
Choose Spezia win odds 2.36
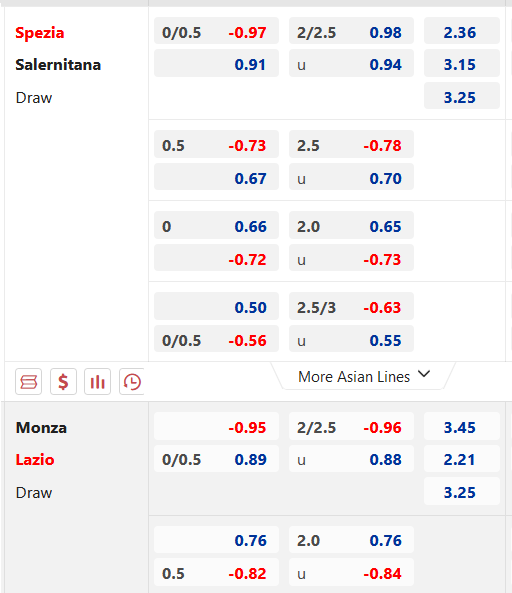coord(462,33)
